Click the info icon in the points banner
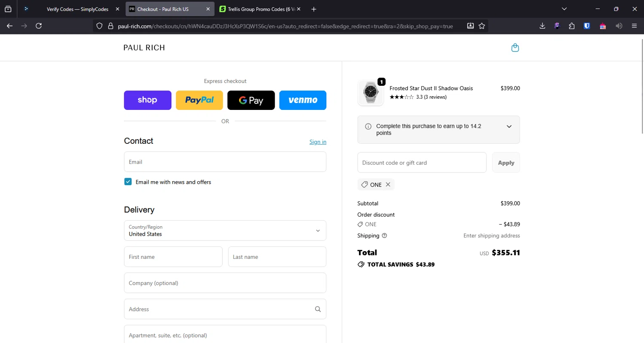The image size is (644, 343). pyautogui.click(x=368, y=127)
